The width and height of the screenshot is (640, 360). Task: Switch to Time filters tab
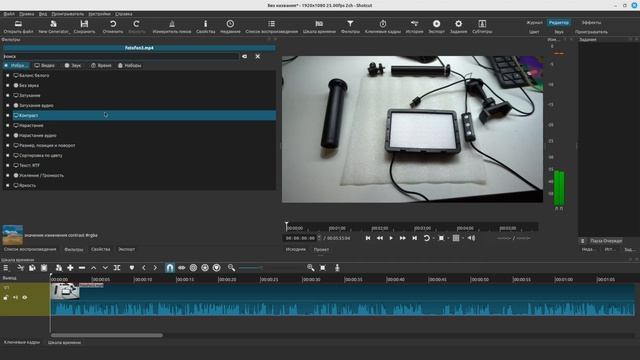pyautogui.click(x=101, y=65)
